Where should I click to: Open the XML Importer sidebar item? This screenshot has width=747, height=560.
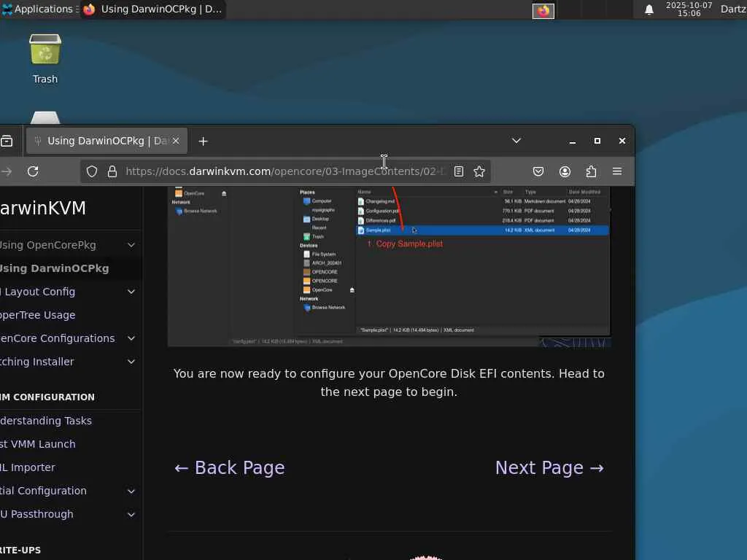pyautogui.click(x=28, y=467)
